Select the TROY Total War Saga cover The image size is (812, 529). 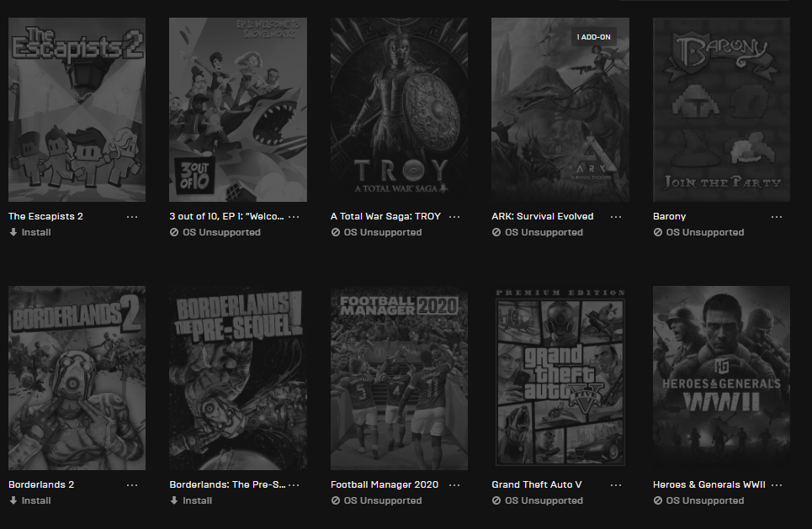click(x=399, y=109)
